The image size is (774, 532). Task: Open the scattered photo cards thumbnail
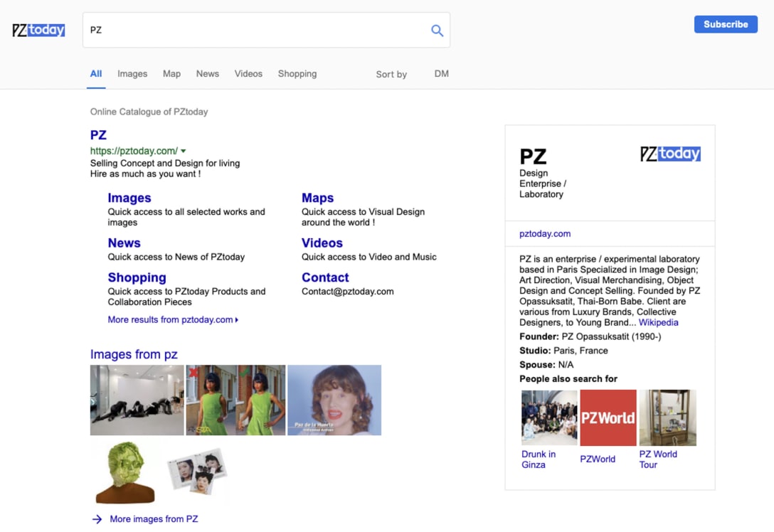[x=198, y=472]
